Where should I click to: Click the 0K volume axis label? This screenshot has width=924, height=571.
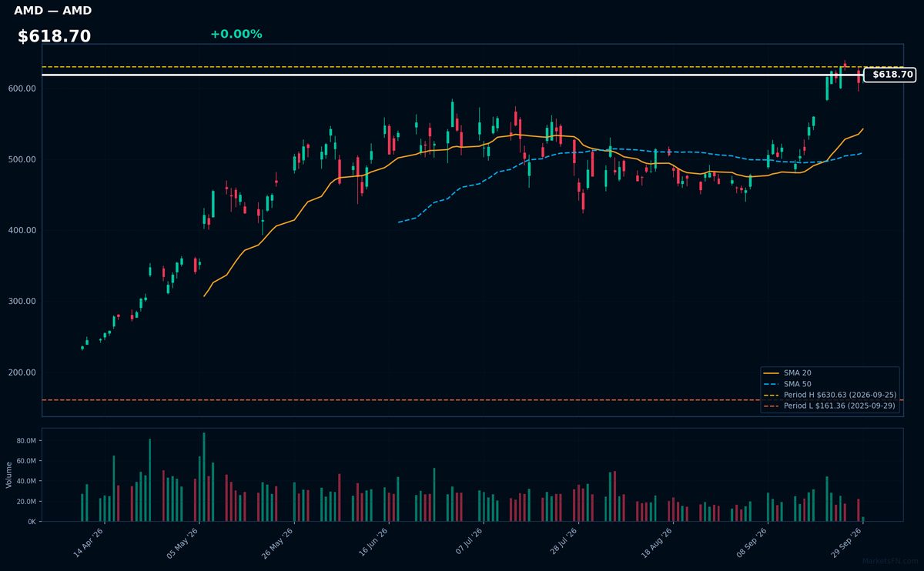click(x=32, y=522)
